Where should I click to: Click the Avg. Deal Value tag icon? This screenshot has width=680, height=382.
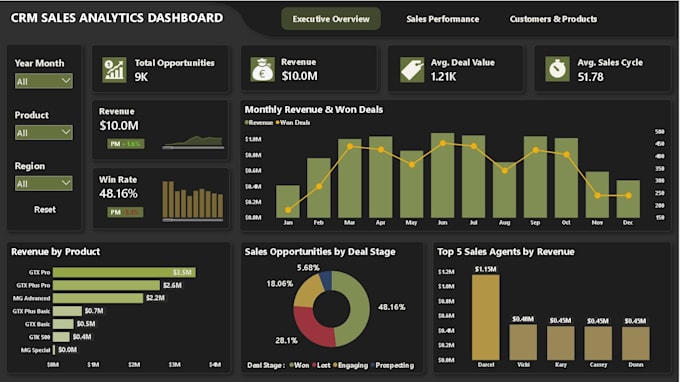pyautogui.click(x=412, y=69)
